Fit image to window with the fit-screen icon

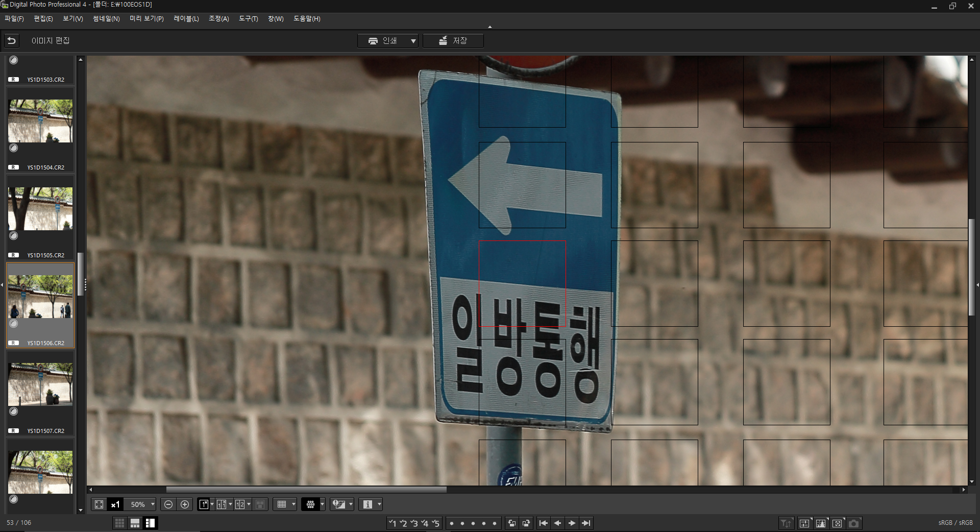[x=99, y=504]
